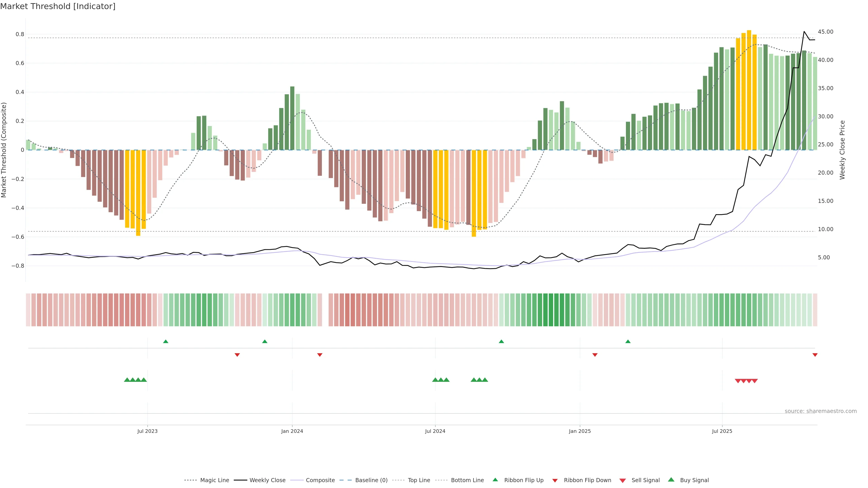
Task: Click the Jan 2025 x-axis label
Action: [x=580, y=431]
